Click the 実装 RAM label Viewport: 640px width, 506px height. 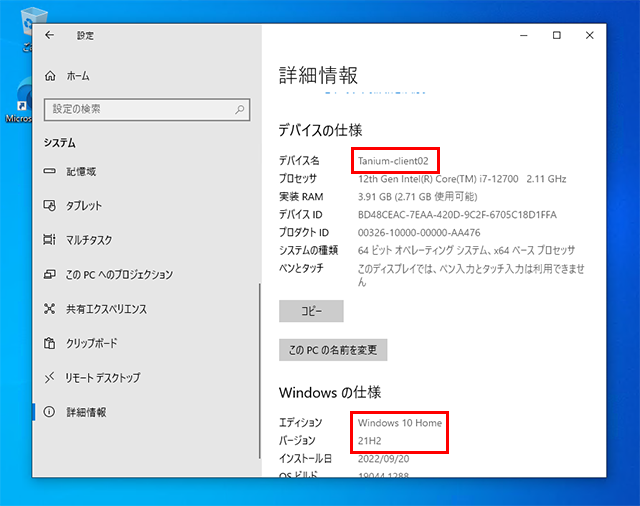click(x=301, y=197)
